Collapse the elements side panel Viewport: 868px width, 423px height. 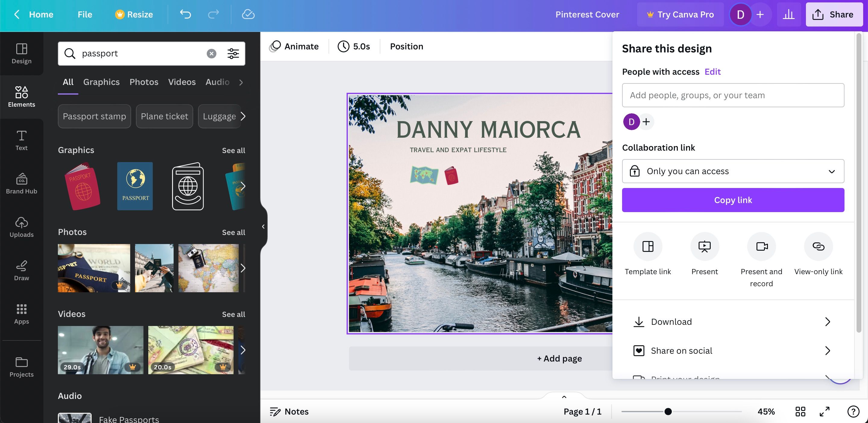[263, 226]
